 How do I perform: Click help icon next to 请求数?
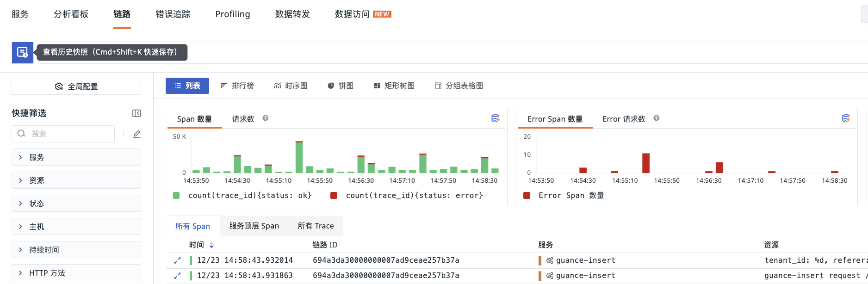coord(266,118)
